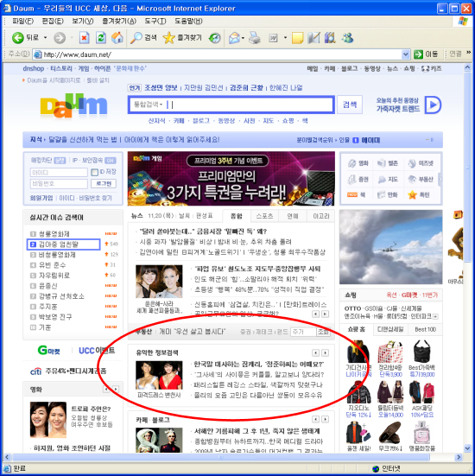Refresh the page with green arrows icon
Viewport: 475px width, 476px height.
coord(101,38)
